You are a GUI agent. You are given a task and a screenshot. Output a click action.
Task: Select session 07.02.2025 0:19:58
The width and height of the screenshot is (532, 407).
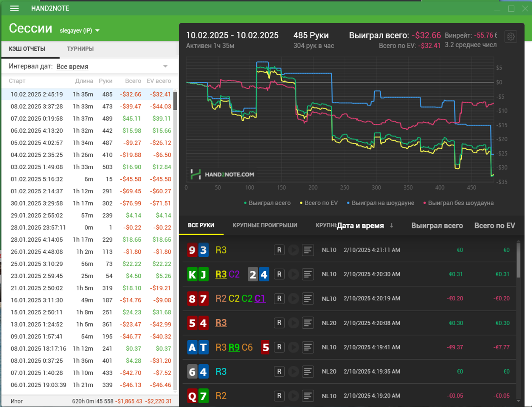click(87, 119)
